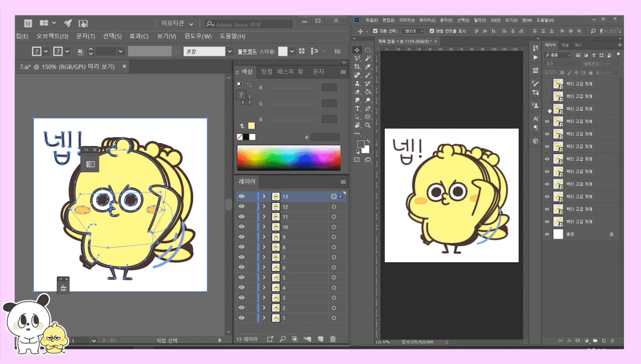Delete layer using Photoshop layers trash icon
The height and width of the screenshot is (364, 641).
coord(613,341)
